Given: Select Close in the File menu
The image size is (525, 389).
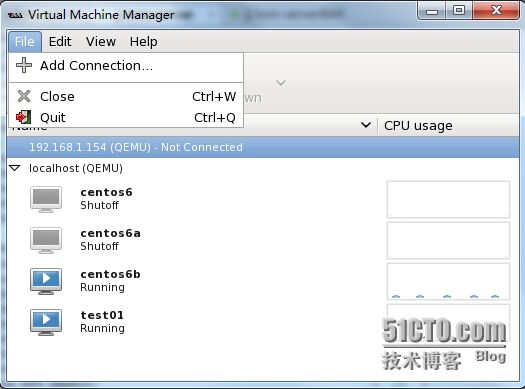Looking at the screenshot, I should [x=126, y=96].
